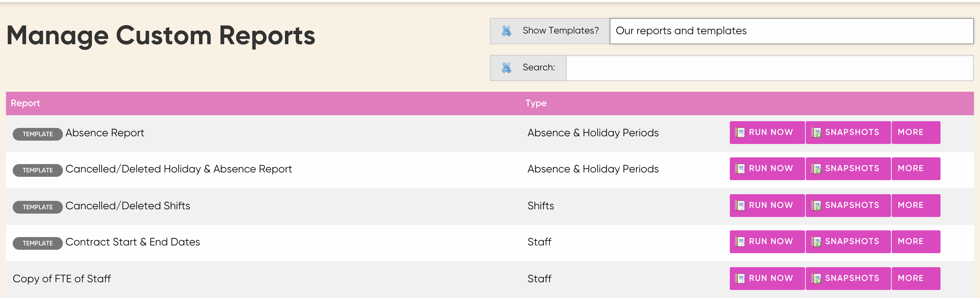Expand More for Cancelled/Deleted Holiday & Absence Report
The image size is (980, 298).
click(x=916, y=168)
